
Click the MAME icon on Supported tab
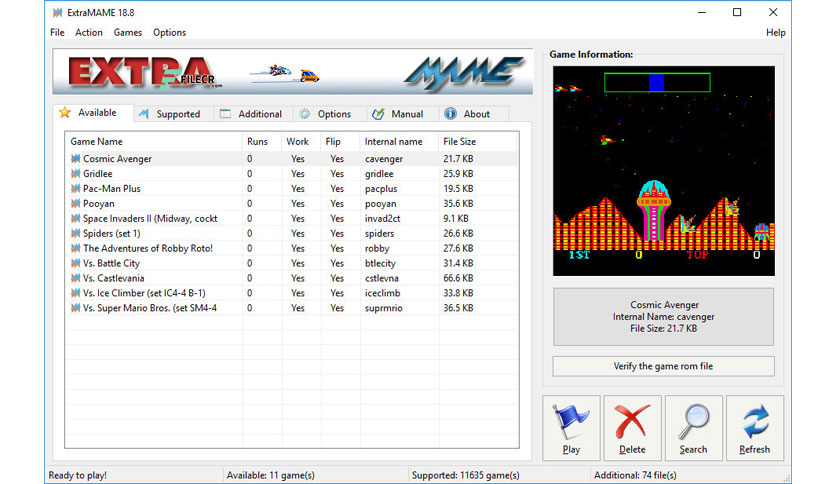click(x=143, y=114)
